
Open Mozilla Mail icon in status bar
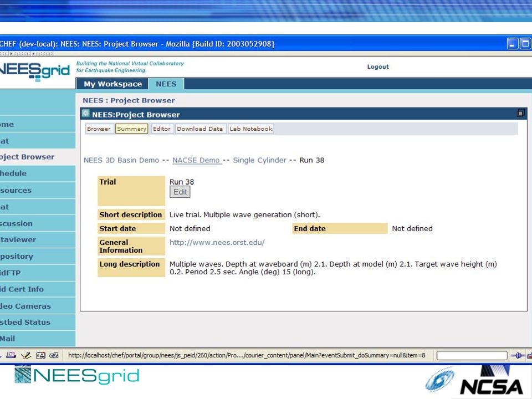point(11,355)
